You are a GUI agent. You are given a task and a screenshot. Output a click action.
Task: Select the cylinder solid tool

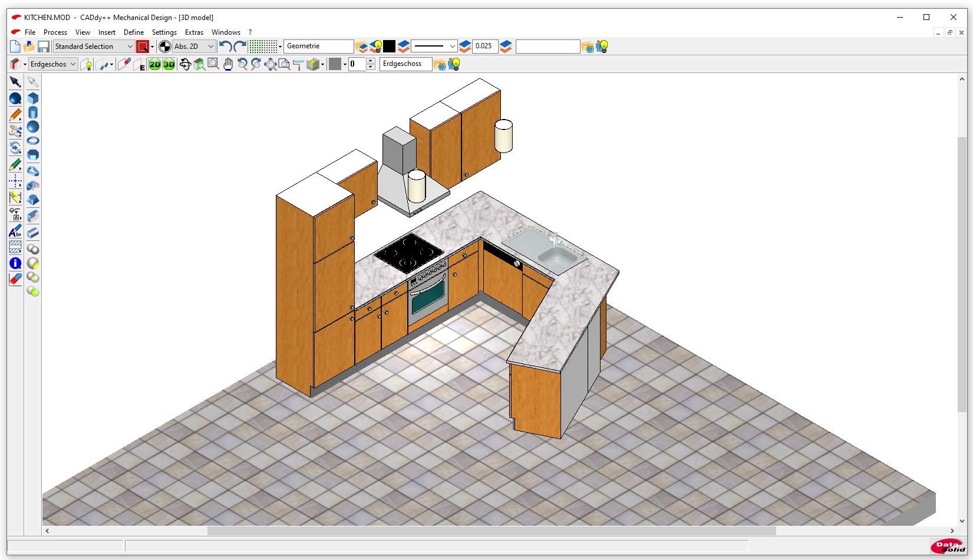coord(33,112)
